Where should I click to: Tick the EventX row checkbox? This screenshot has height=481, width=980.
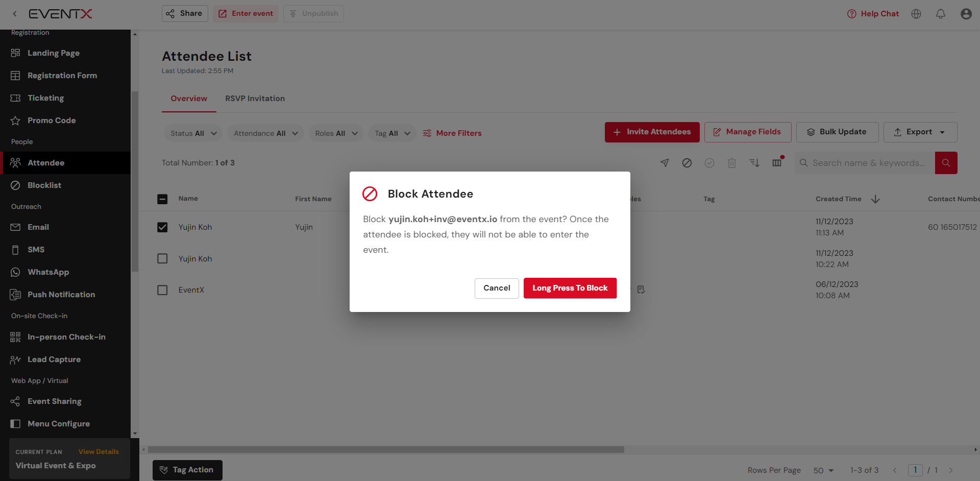[x=162, y=290]
